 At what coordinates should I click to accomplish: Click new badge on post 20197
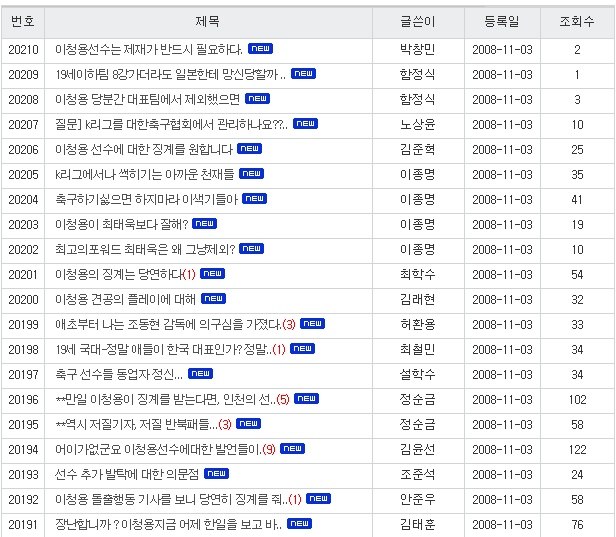click(x=200, y=373)
